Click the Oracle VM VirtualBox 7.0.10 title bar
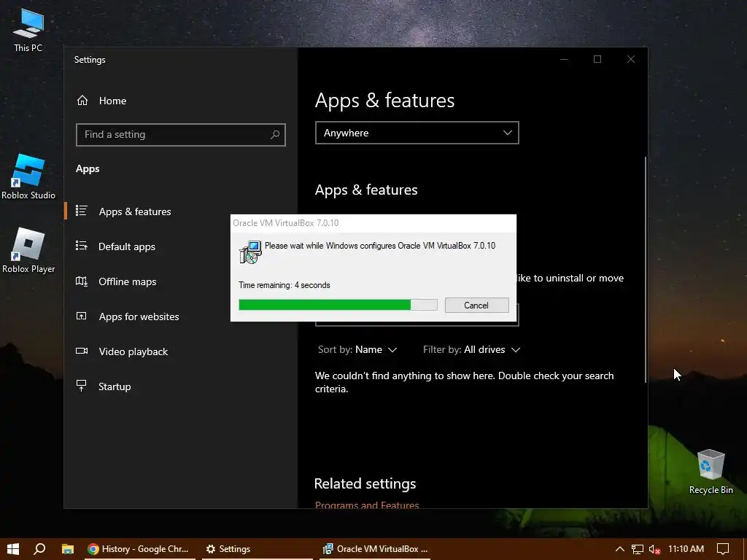 point(373,223)
